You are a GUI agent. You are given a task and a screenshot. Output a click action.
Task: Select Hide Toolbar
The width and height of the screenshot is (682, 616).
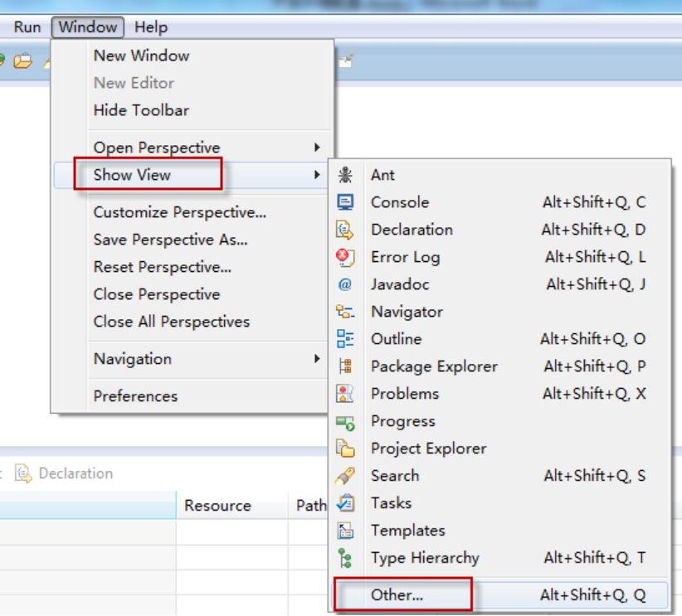pos(192,110)
